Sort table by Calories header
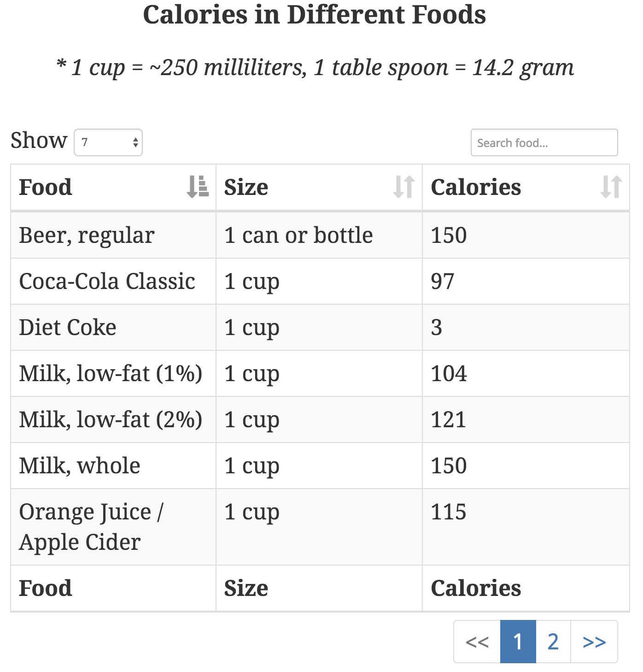The height and width of the screenshot is (672, 643). 476,187
